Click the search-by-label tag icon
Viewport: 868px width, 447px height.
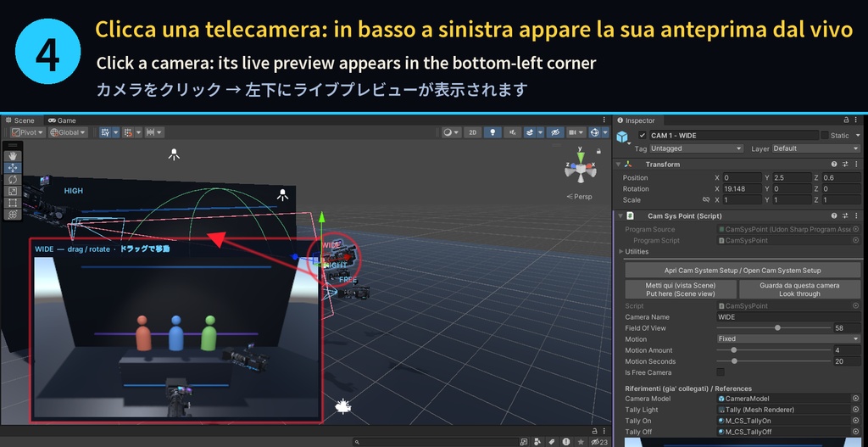pos(551,442)
